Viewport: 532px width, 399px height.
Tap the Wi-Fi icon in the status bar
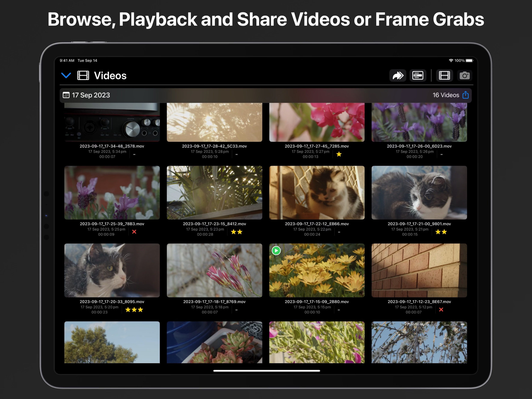(x=451, y=60)
